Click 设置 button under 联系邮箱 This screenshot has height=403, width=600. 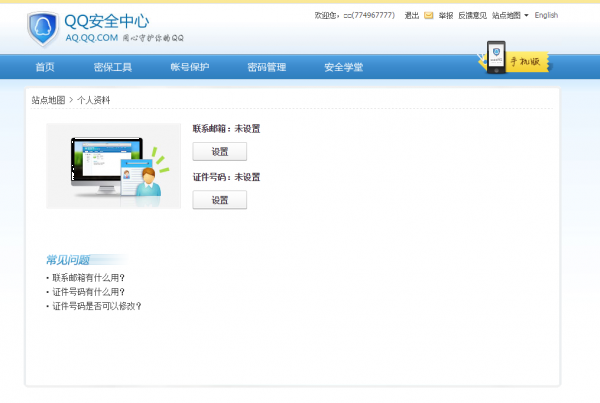point(220,152)
